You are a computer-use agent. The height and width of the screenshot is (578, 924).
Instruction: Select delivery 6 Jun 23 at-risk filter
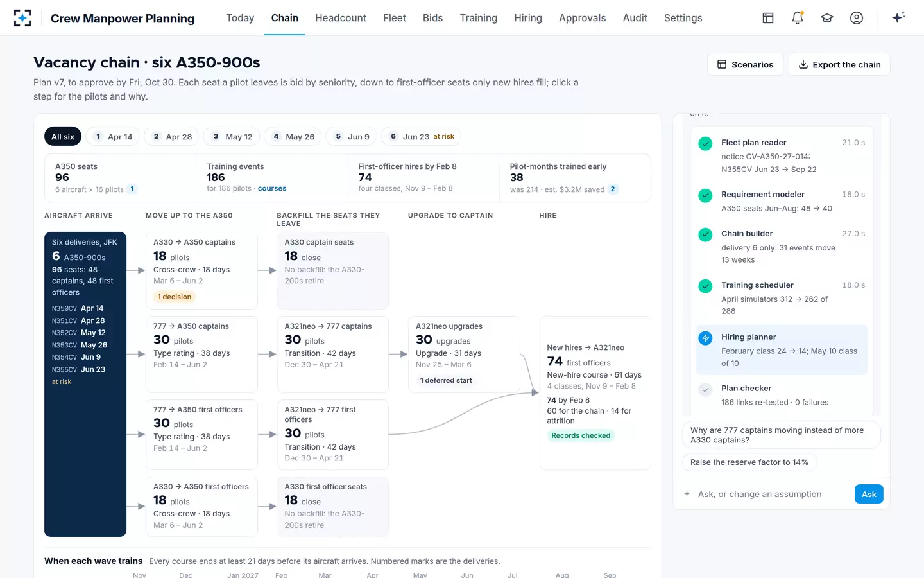pyautogui.click(x=422, y=137)
